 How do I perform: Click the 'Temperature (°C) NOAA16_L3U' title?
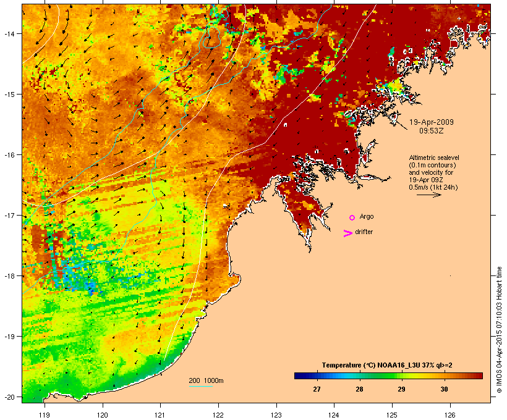[x=370, y=365]
